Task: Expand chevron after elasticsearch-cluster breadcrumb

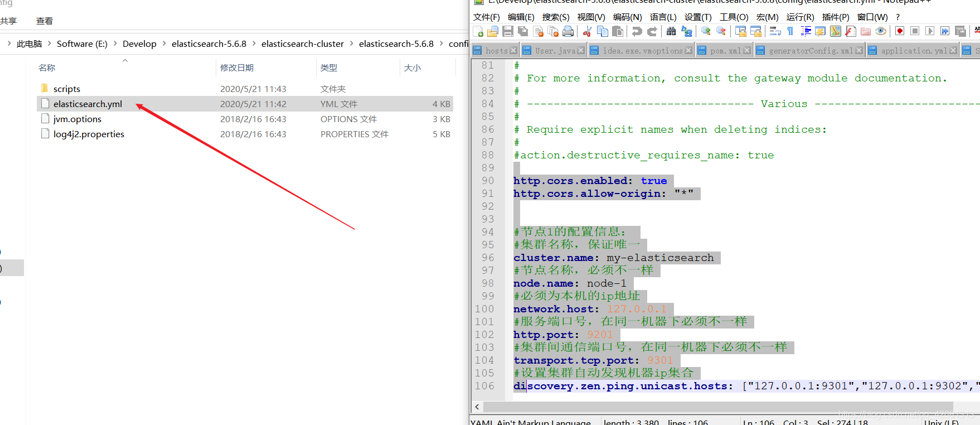Action: [351, 44]
